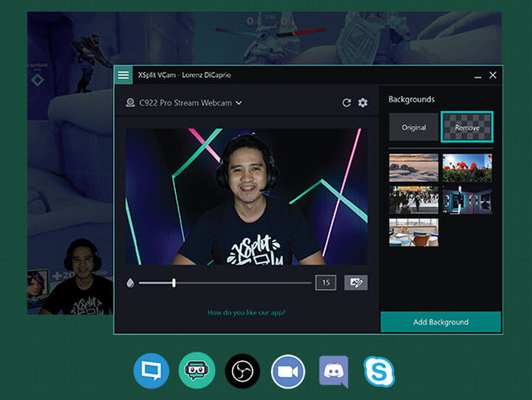Choose the snowy sunset landscape background thumbnail
Image resolution: width=532 pixels, height=400 pixels.
pos(414,167)
